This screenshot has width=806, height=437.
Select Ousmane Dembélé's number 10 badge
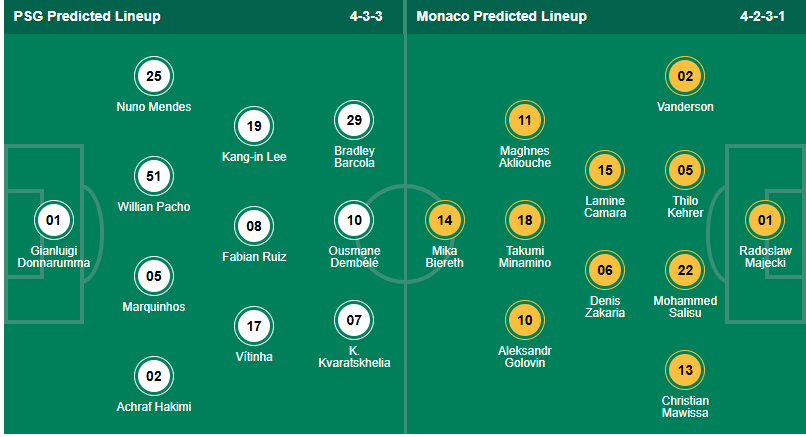354,220
